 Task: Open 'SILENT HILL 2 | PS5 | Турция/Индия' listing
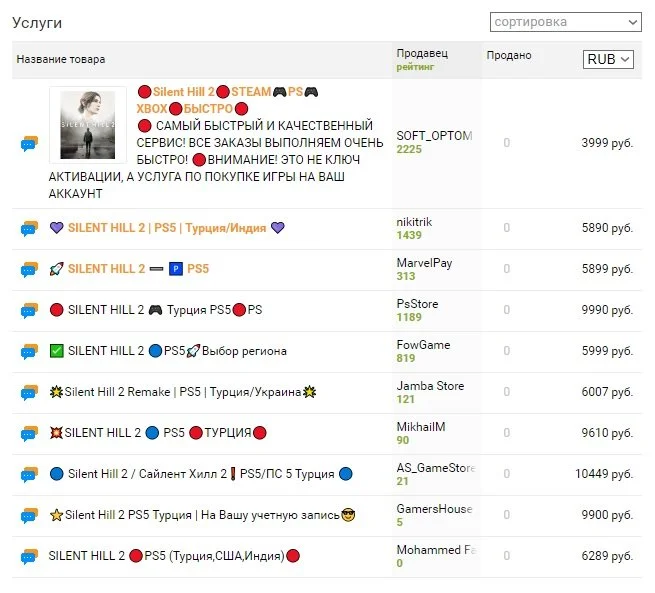click(x=167, y=228)
